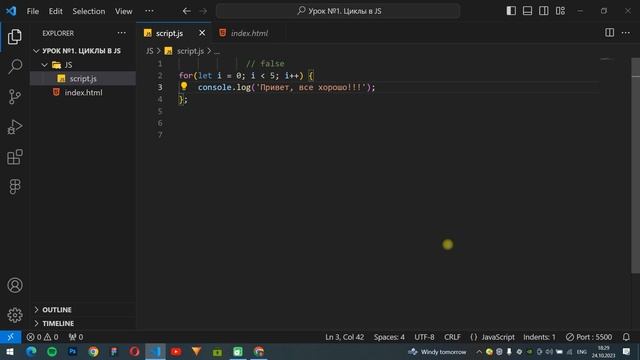Click the editor vertical scrollbar

coord(636,165)
